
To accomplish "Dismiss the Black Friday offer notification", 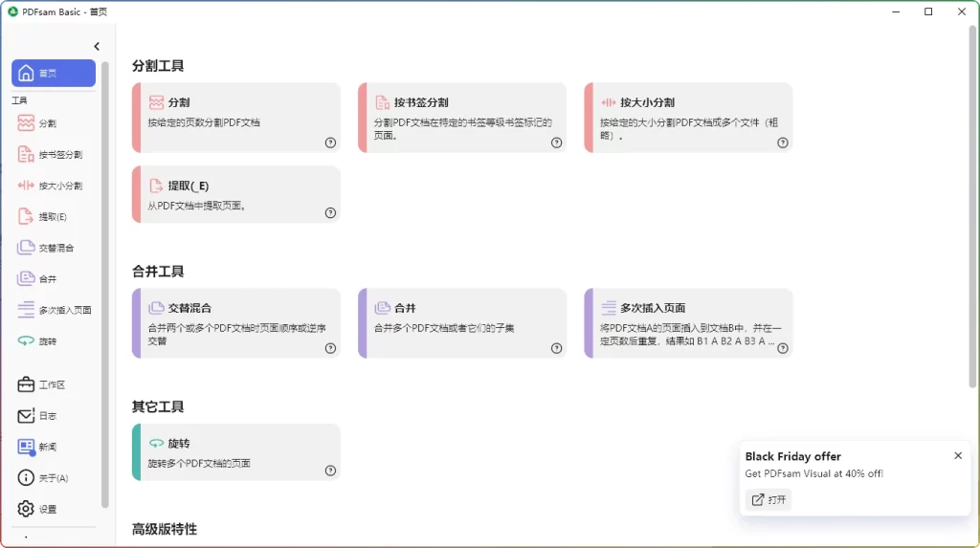I will (x=958, y=455).
